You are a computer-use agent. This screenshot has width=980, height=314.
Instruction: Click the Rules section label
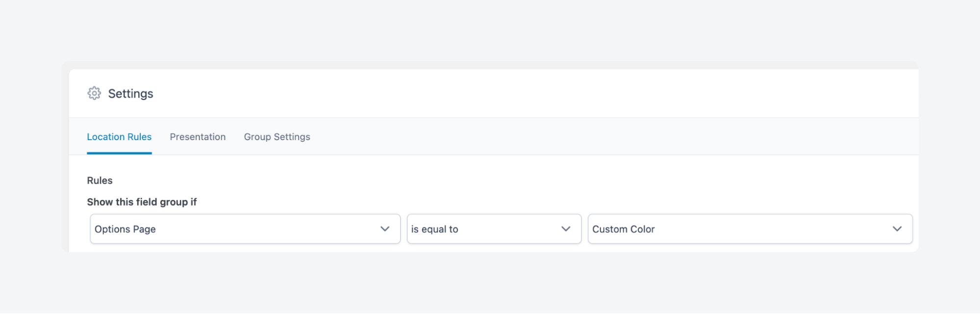coord(100,180)
